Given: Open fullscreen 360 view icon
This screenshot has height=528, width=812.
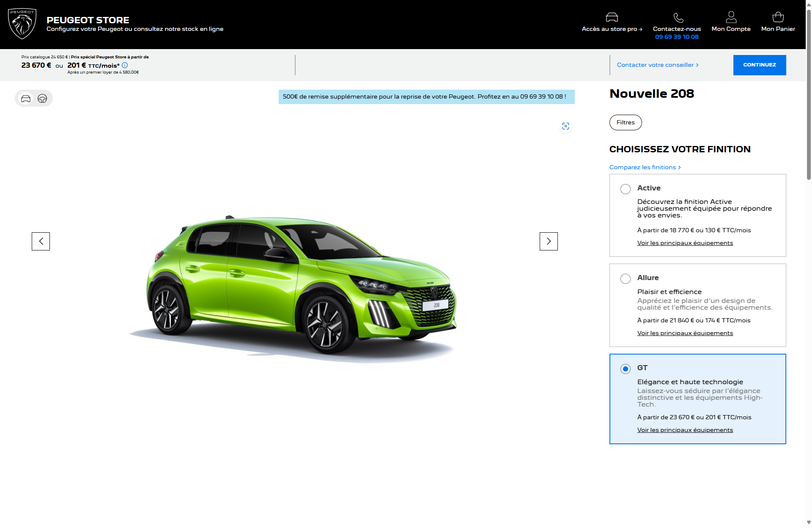Looking at the screenshot, I should point(565,126).
